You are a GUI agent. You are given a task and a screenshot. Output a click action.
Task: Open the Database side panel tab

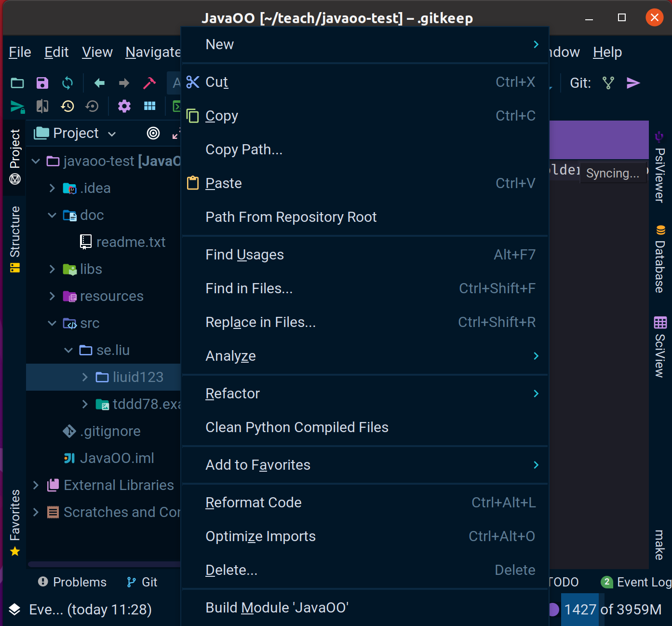click(x=660, y=259)
